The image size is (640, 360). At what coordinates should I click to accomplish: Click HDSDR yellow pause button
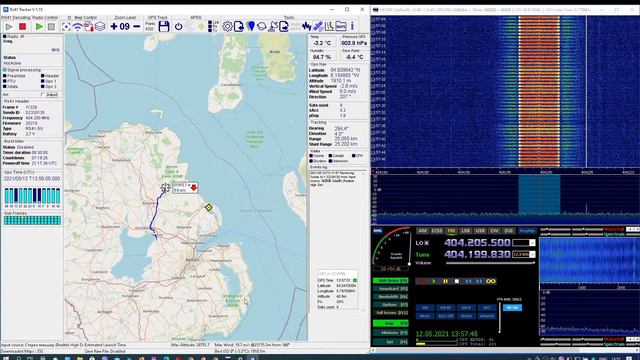tap(445, 281)
